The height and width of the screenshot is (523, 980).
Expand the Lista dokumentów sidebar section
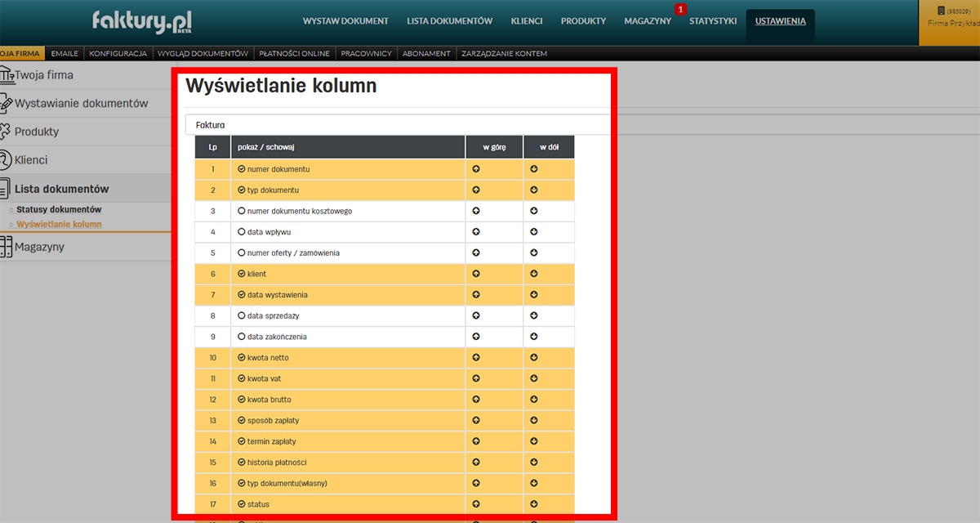[x=61, y=188]
